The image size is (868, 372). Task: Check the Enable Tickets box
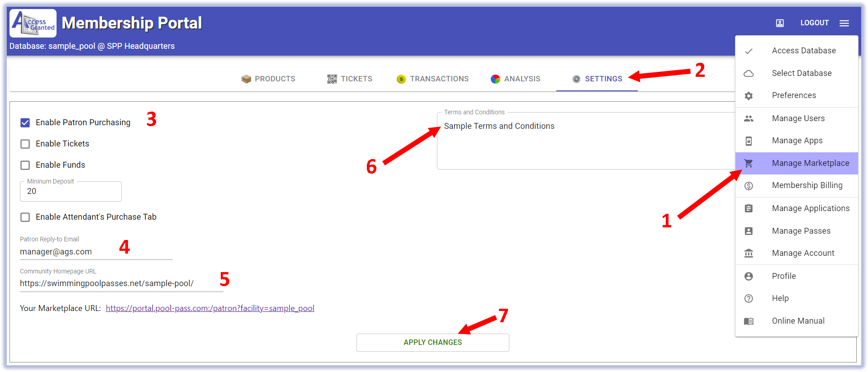tap(25, 144)
